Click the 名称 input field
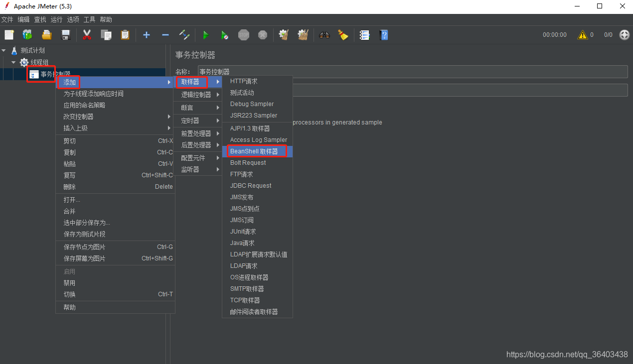This screenshot has height=364, width=633. [412, 72]
